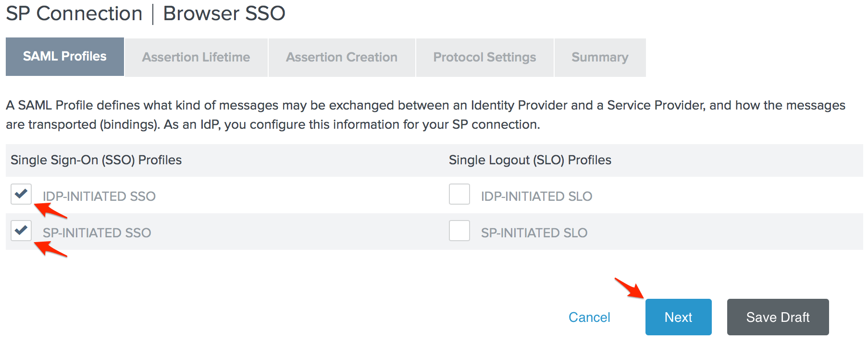Click the Single Sign-On (SSO) Profiles header
The width and height of the screenshot is (868, 343).
96,160
